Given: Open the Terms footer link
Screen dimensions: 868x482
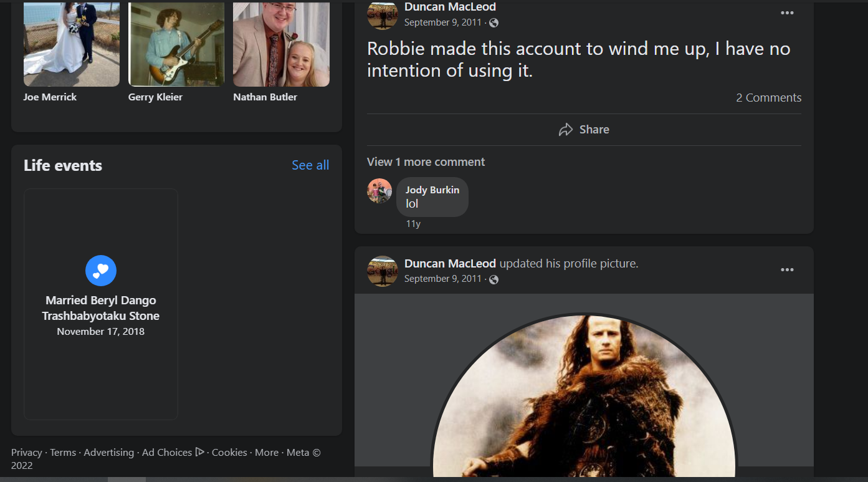Looking at the screenshot, I should pyautogui.click(x=63, y=453).
